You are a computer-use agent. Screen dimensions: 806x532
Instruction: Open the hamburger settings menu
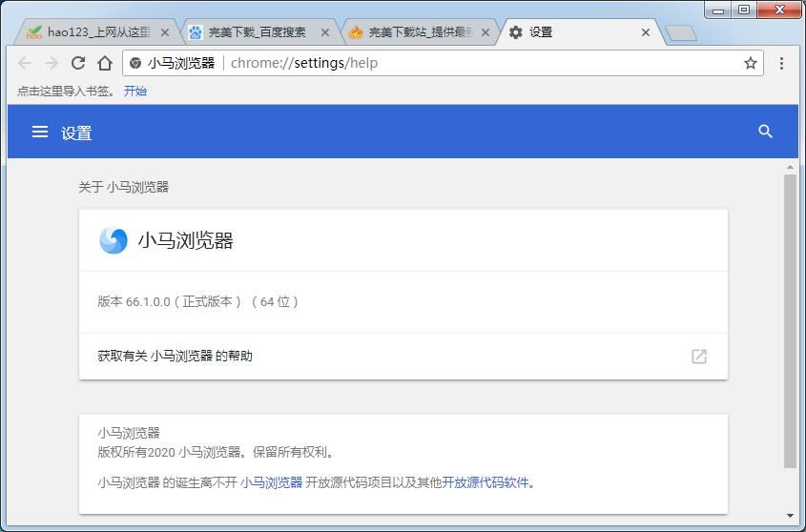coord(40,133)
